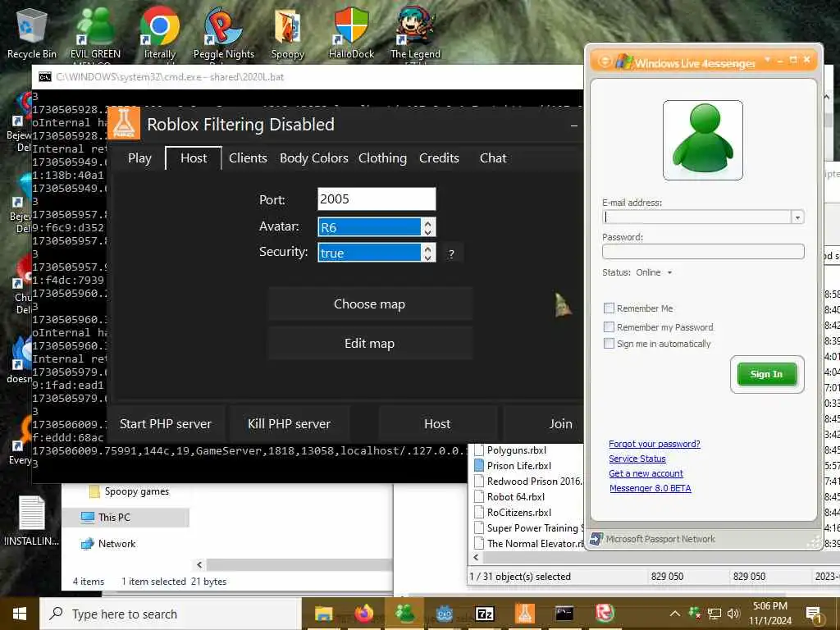Open the volume tray icon
840x630 pixels.
coord(733,614)
